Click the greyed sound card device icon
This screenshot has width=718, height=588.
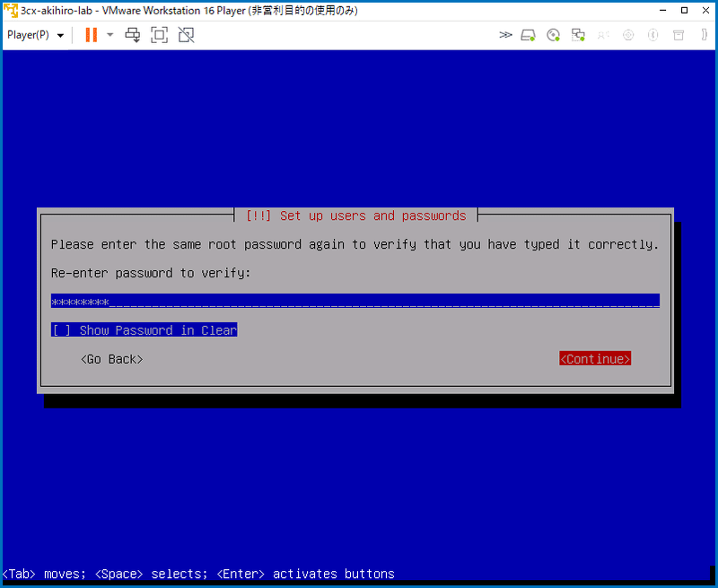click(603, 35)
